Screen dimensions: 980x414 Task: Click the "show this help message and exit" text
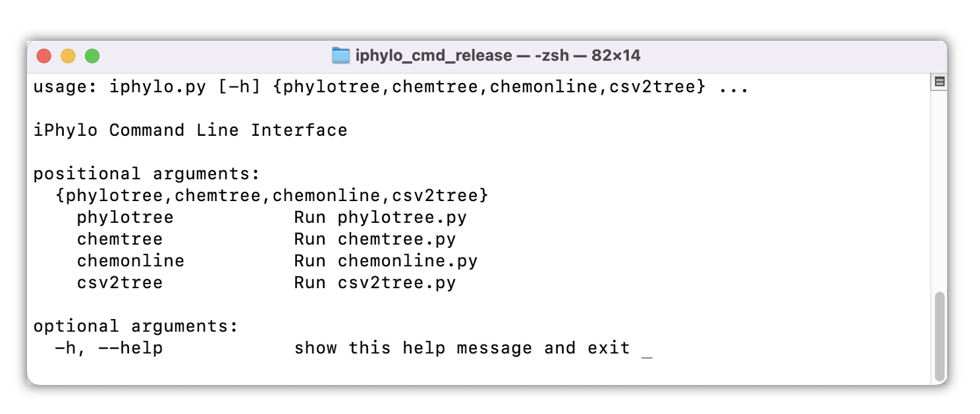tap(462, 348)
